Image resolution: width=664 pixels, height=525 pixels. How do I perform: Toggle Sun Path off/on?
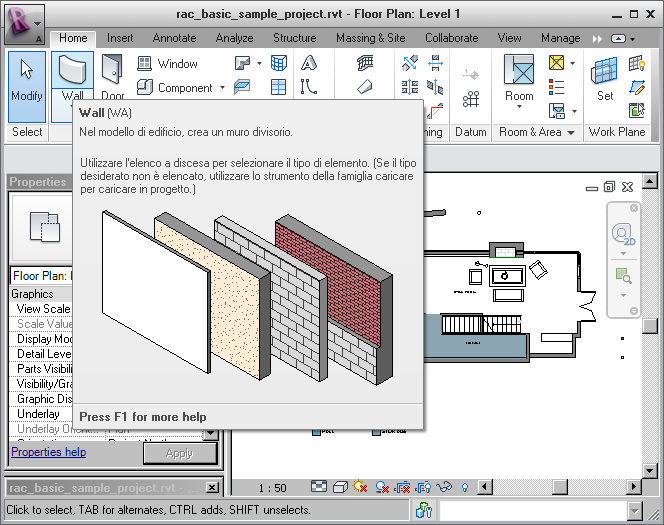pos(360,487)
